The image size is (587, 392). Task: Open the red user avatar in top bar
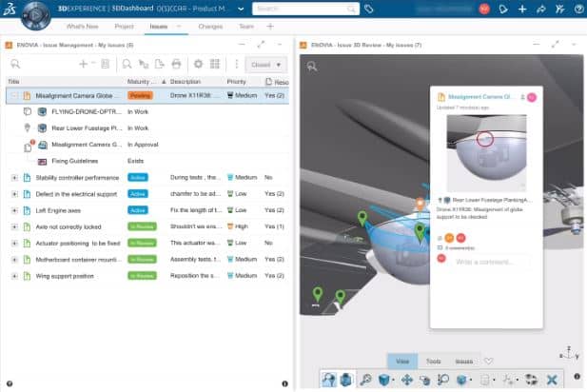(x=484, y=9)
